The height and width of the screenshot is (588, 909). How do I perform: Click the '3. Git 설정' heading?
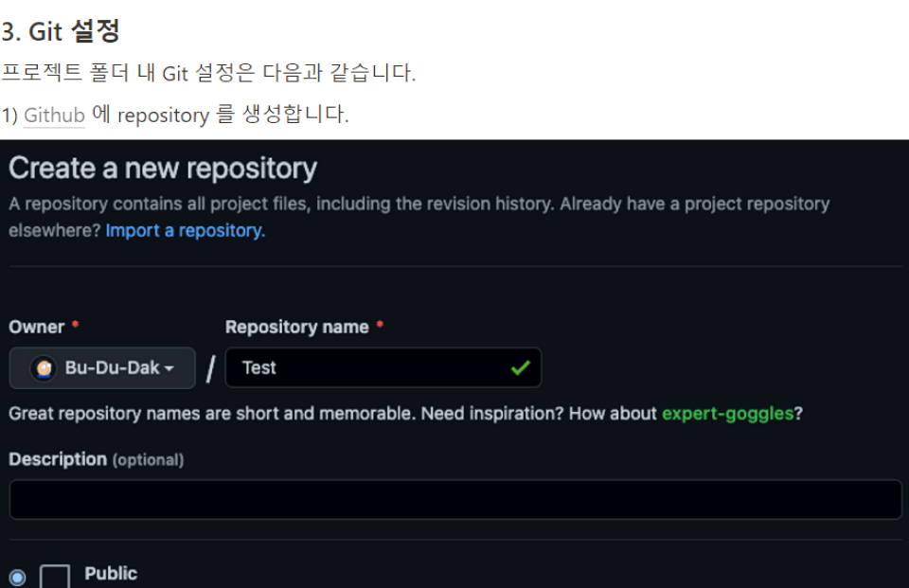click(61, 31)
